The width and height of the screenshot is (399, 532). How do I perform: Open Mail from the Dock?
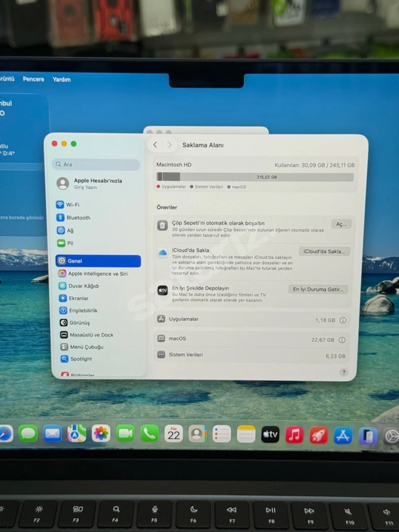coord(53,433)
